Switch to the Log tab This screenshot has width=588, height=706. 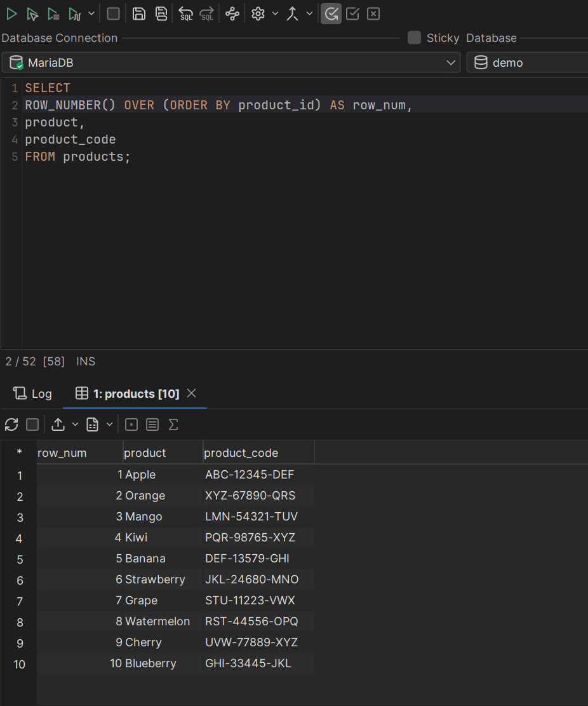(32, 393)
